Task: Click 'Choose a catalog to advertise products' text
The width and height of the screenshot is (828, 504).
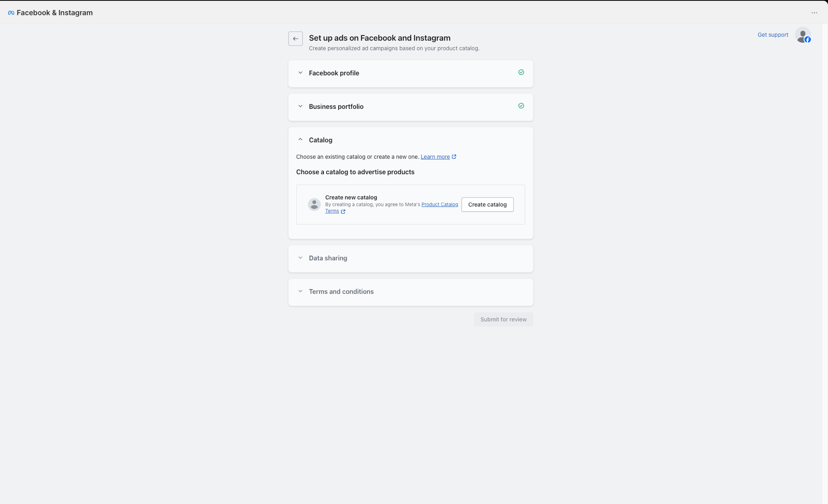Action: point(355,172)
